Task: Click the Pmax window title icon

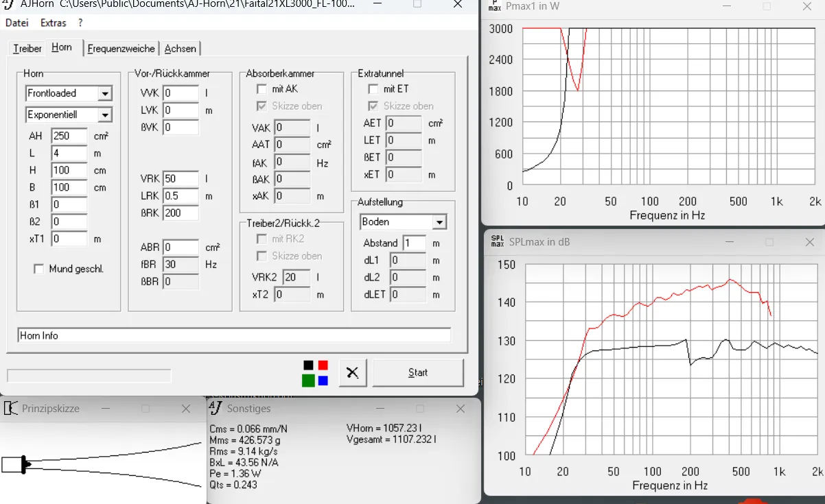Action: 494,6
